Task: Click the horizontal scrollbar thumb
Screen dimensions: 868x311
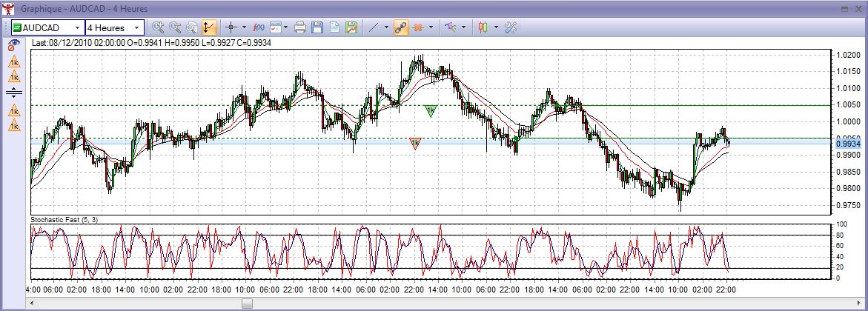Action: tap(247, 303)
